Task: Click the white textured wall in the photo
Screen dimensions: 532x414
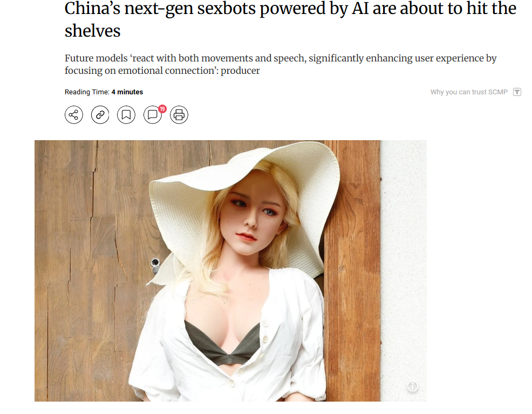Action: coord(404,271)
